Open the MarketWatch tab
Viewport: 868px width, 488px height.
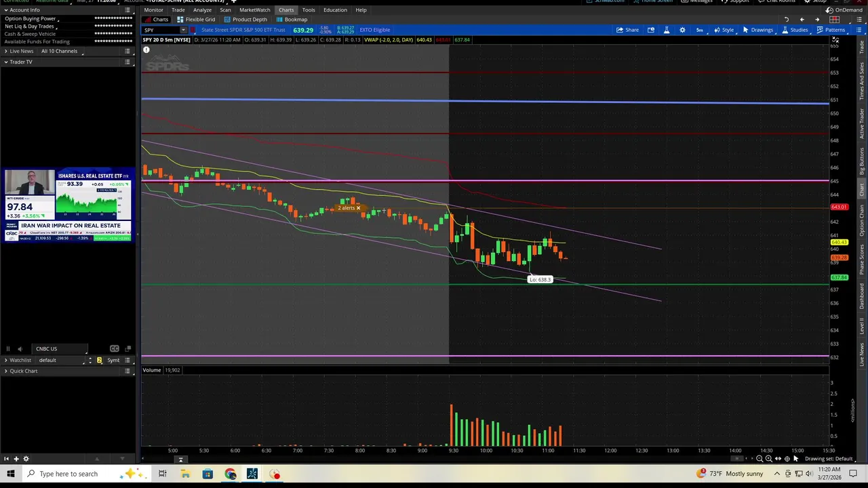click(x=254, y=10)
